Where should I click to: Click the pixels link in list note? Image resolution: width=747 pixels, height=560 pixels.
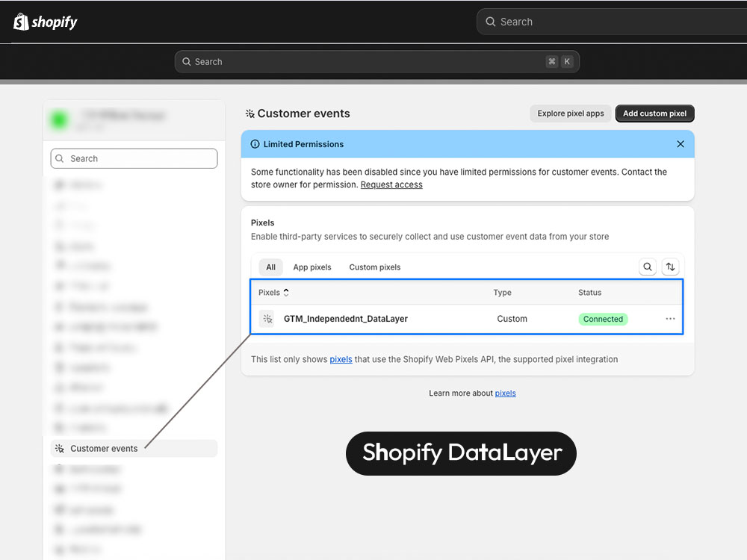[x=341, y=360]
